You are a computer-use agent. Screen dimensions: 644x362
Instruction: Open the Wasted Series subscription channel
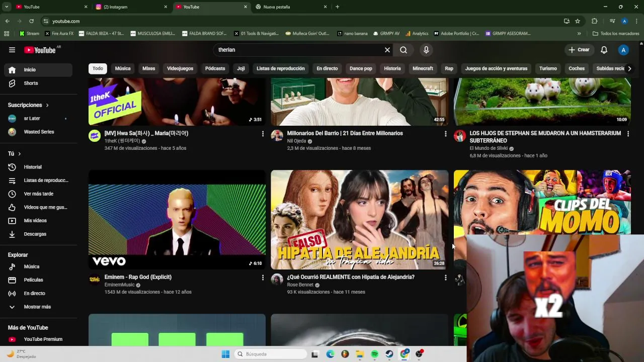[x=38, y=132]
